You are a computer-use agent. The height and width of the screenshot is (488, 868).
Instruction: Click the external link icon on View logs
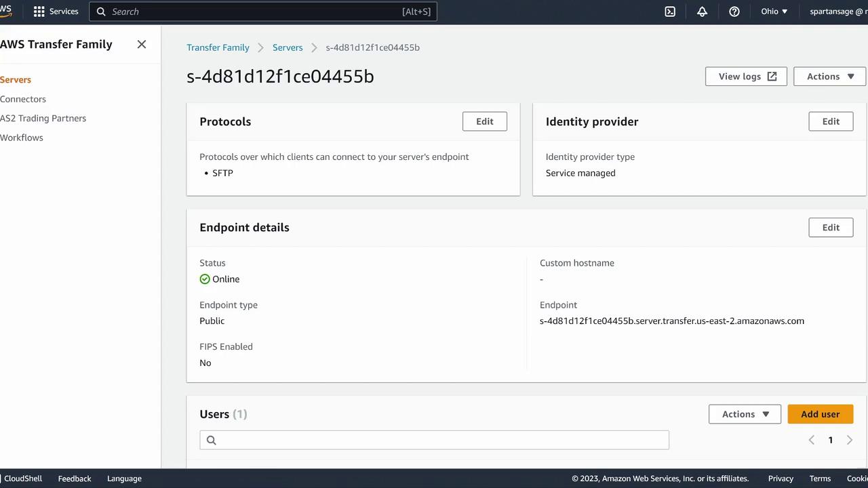pyautogui.click(x=772, y=77)
